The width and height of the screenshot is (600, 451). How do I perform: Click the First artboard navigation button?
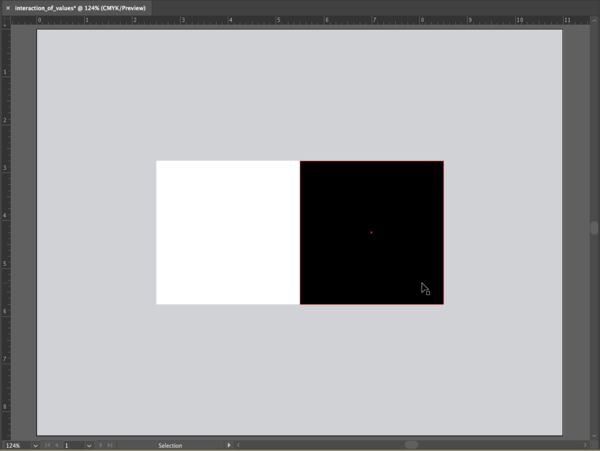tap(47, 444)
